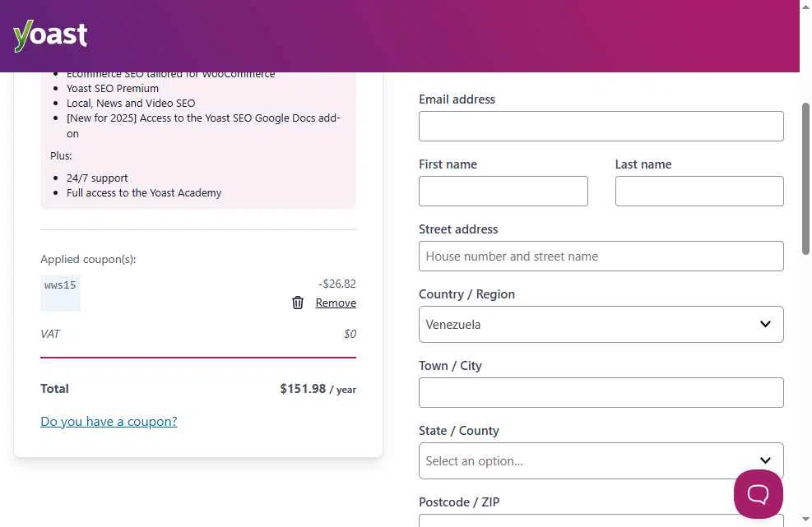Viewport: 812px width, 527px height.
Task: Click the VAT $0 value
Action: (350, 334)
